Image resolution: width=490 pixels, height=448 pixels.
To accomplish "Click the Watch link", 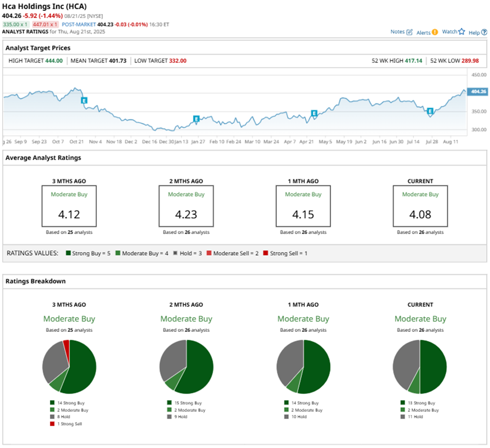I will click(449, 31).
